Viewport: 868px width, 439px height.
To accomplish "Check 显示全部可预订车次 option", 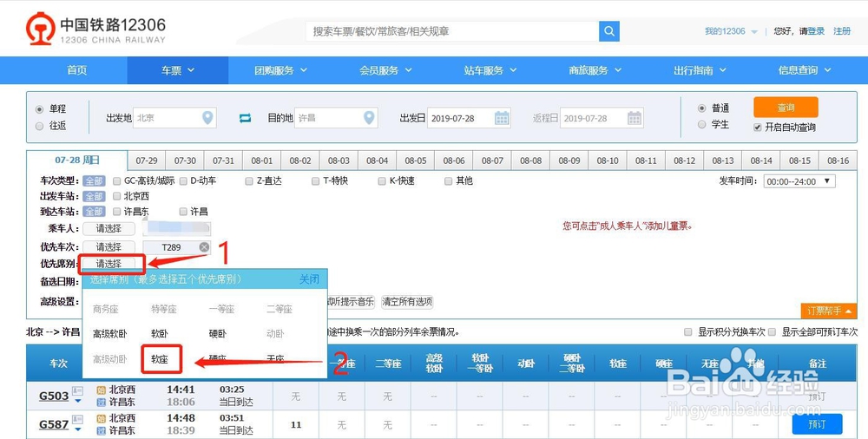I will point(772,332).
